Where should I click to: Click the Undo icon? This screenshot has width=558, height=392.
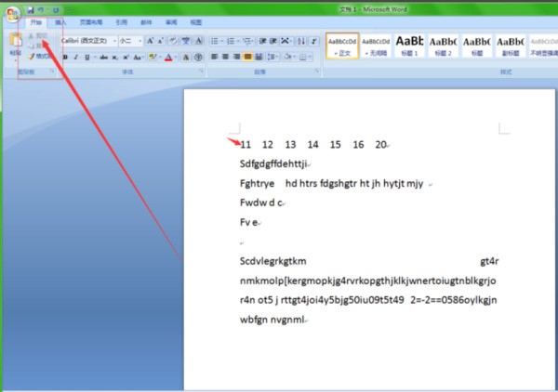tap(42, 7)
